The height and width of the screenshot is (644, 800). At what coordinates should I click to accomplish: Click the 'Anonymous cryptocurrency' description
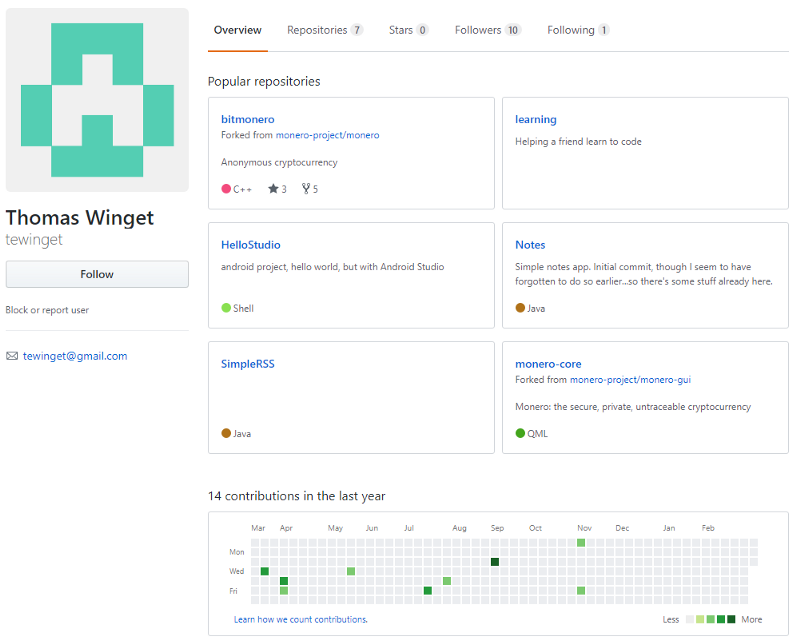click(279, 162)
